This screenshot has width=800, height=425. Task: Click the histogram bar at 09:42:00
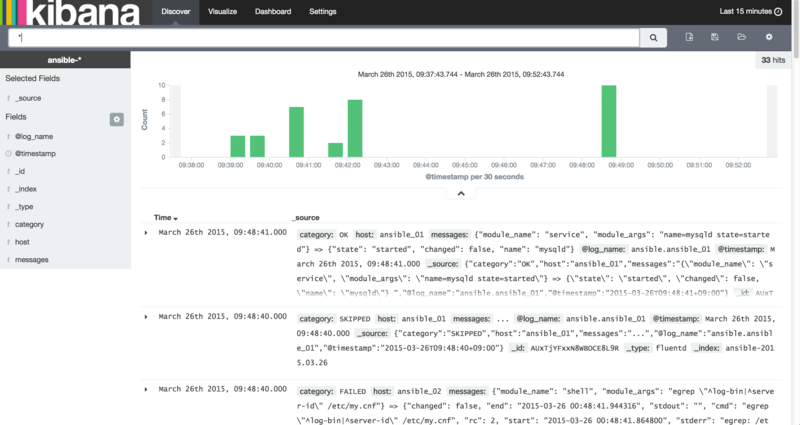click(x=355, y=129)
